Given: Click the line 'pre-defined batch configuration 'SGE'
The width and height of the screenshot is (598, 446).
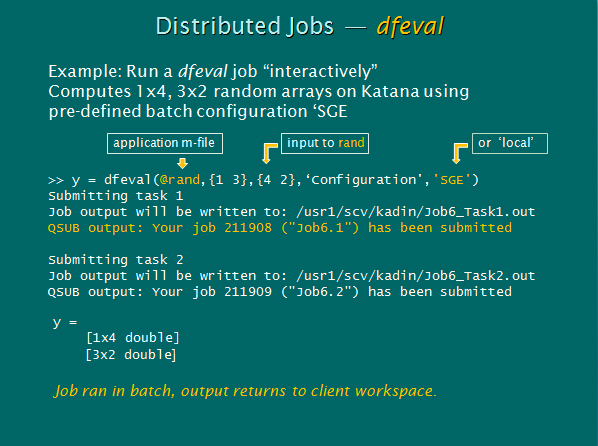Looking at the screenshot, I should 198,111.
